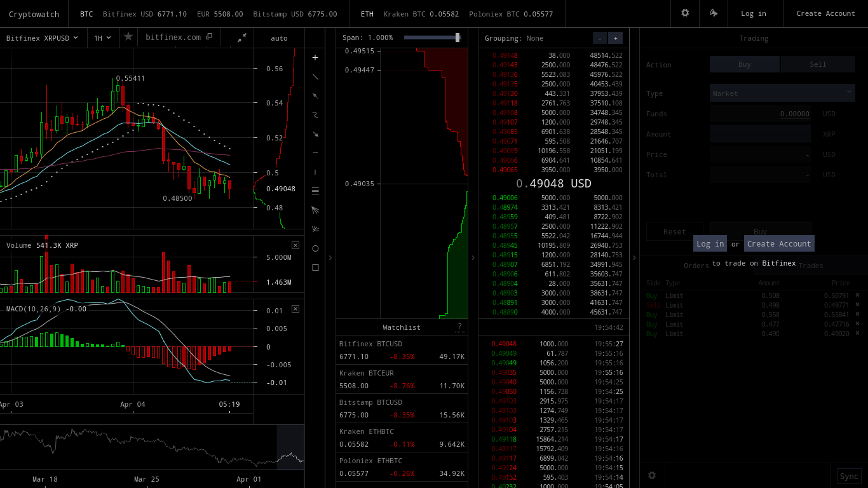Click the Sync button
868x488 pixels.
[848, 476]
